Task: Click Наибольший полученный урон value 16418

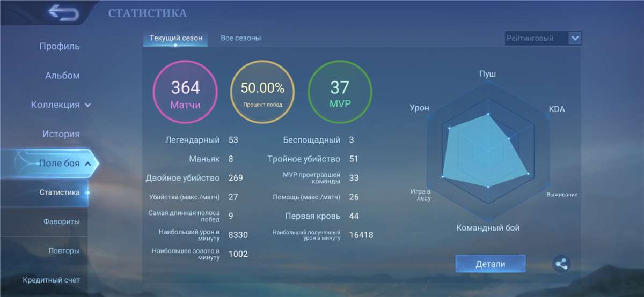Action: pyautogui.click(x=361, y=235)
